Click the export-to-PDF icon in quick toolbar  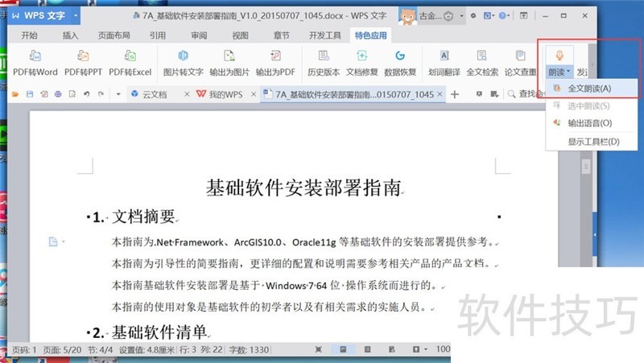(44, 94)
